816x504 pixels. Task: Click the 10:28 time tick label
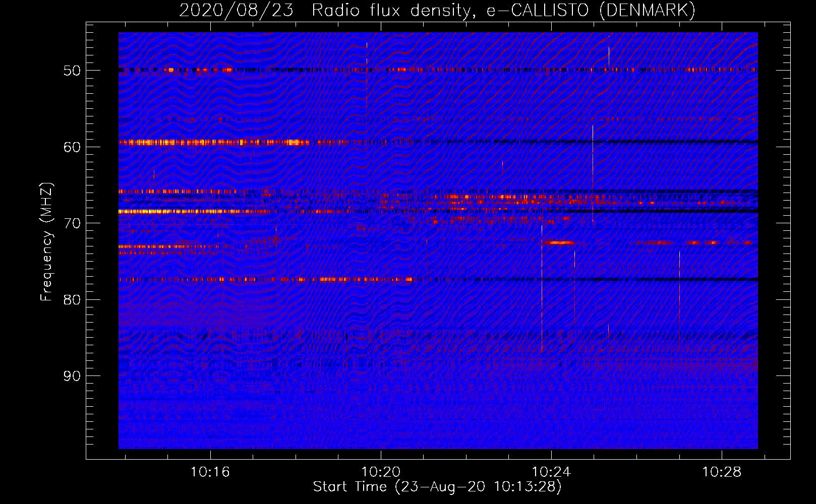click(722, 472)
